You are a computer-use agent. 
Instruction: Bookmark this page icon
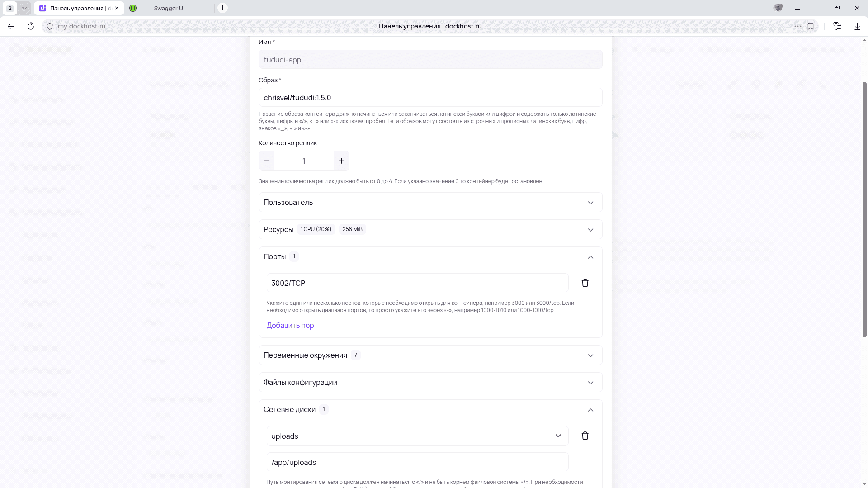pyautogui.click(x=811, y=26)
